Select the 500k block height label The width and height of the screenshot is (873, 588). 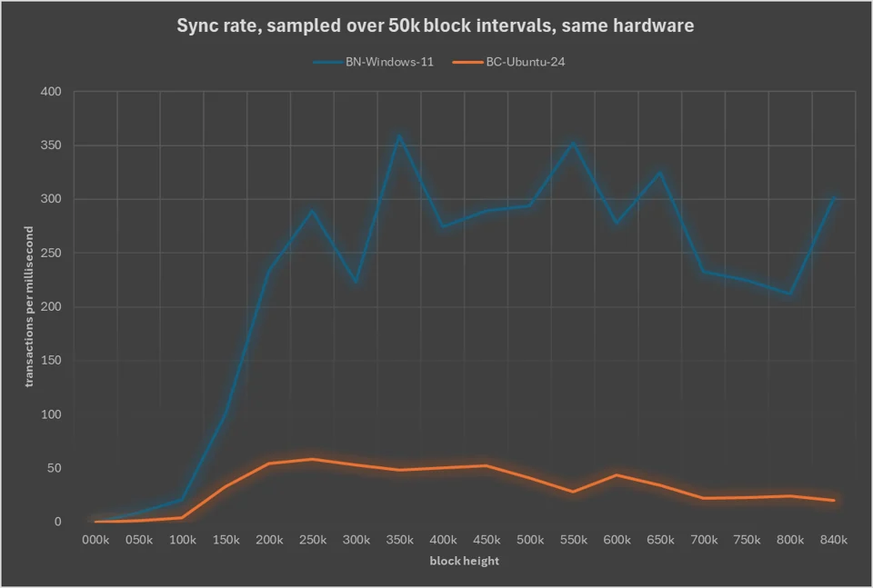(530, 540)
